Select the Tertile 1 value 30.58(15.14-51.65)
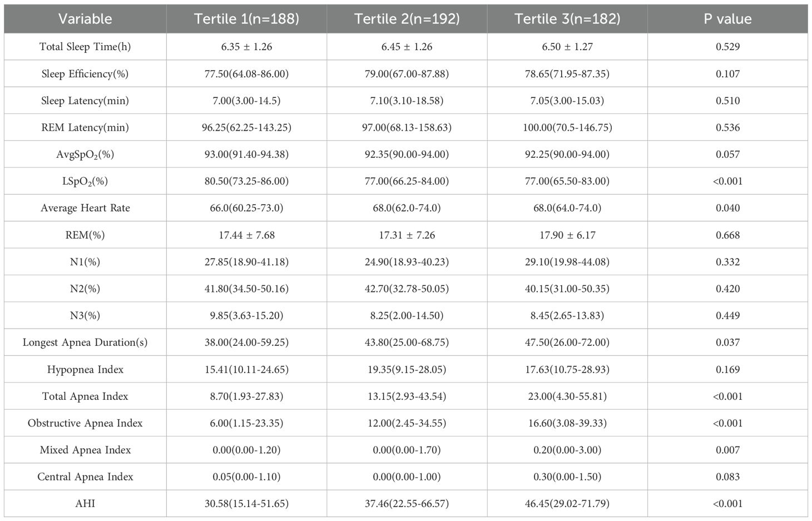This screenshot has width=812, height=521. tap(246, 504)
